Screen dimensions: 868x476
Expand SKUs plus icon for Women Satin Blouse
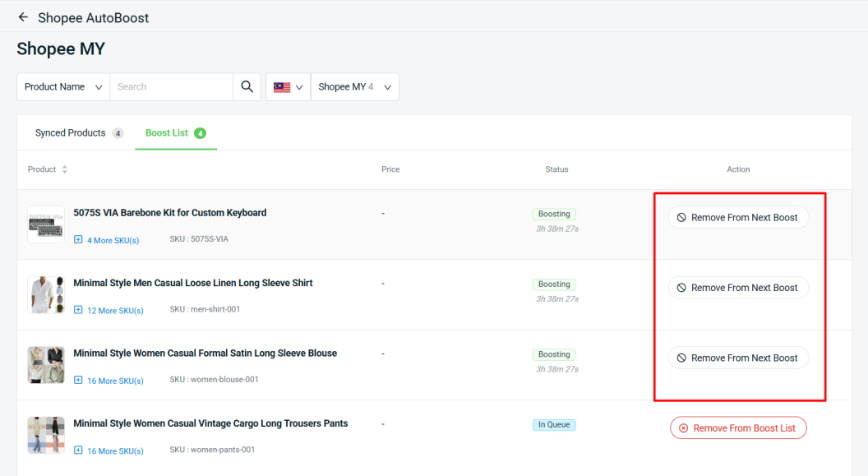click(78, 381)
